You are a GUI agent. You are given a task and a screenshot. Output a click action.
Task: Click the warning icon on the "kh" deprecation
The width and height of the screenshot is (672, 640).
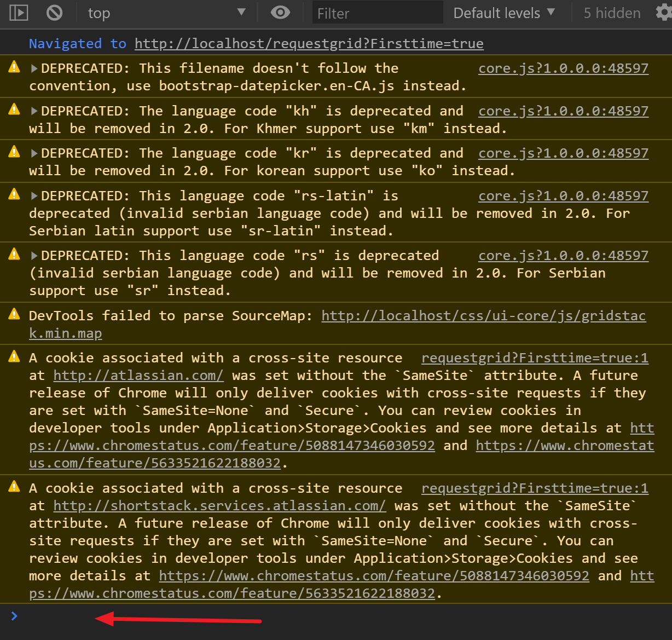pyautogui.click(x=14, y=109)
